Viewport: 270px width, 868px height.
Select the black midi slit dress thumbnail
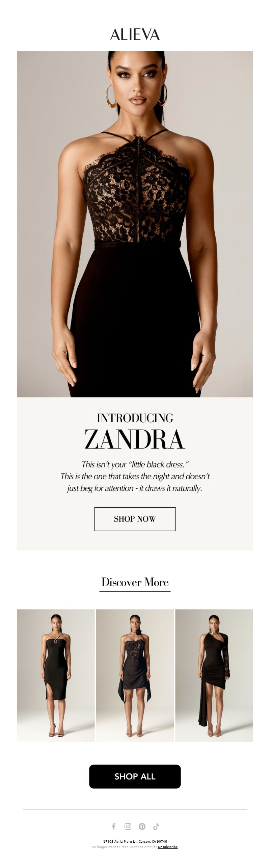tap(56, 675)
